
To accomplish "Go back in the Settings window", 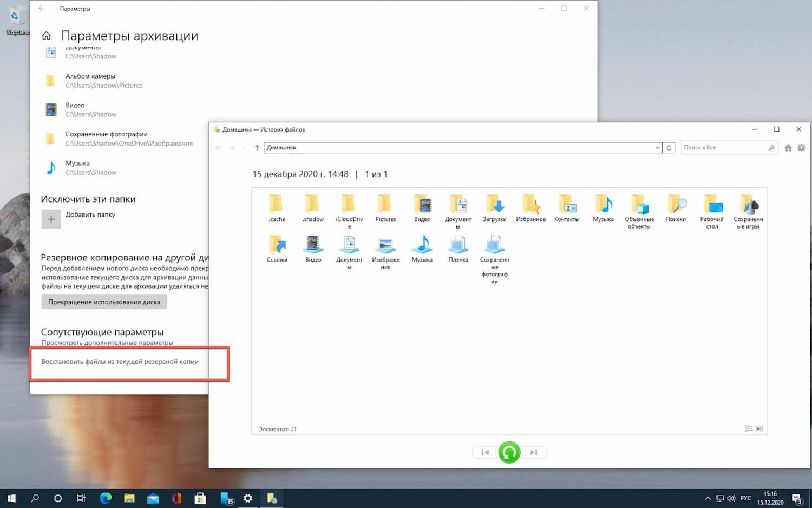I will pos(42,8).
